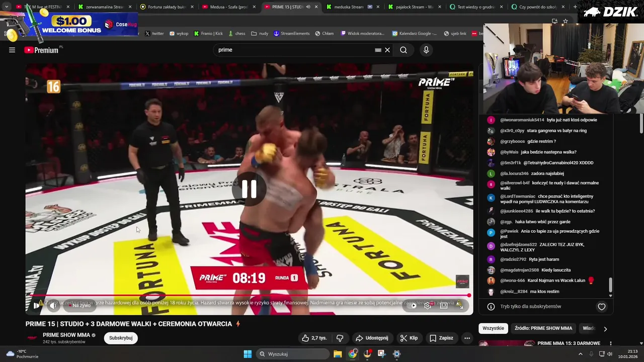Mute the video player volume

click(x=53, y=305)
